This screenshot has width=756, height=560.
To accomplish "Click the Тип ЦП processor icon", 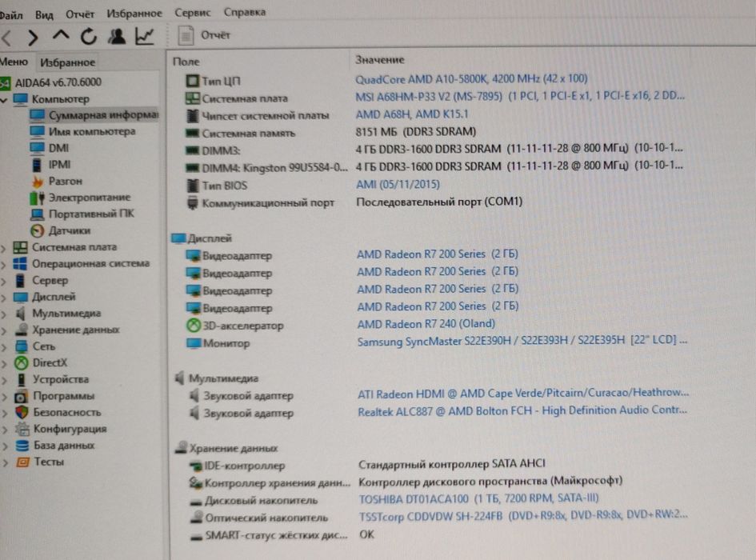I will [192, 81].
